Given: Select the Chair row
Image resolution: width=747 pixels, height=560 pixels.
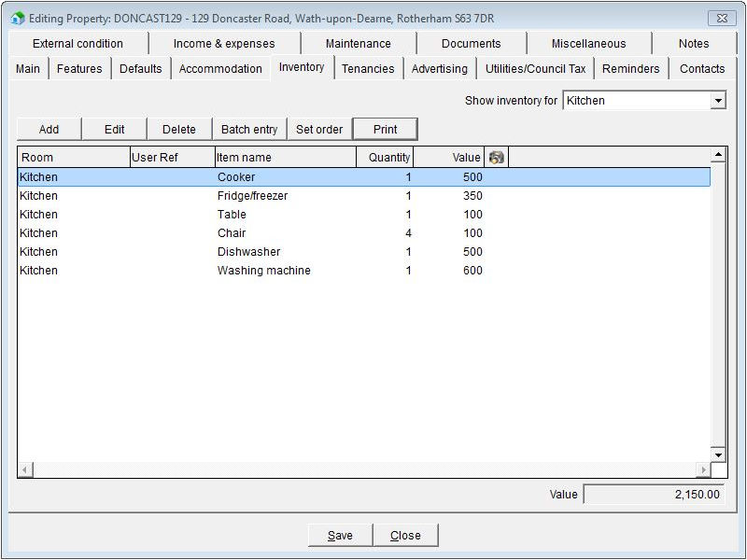Looking at the screenshot, I should (364, 232).
